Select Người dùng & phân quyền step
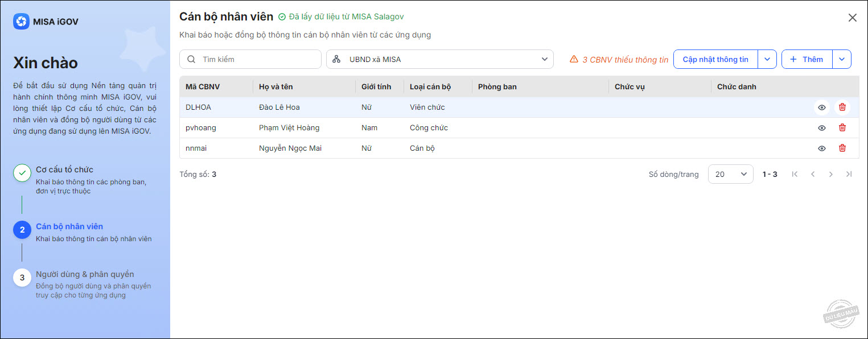Image resolution: width=868 pixels, height=339 pixels. click(85, 274)
